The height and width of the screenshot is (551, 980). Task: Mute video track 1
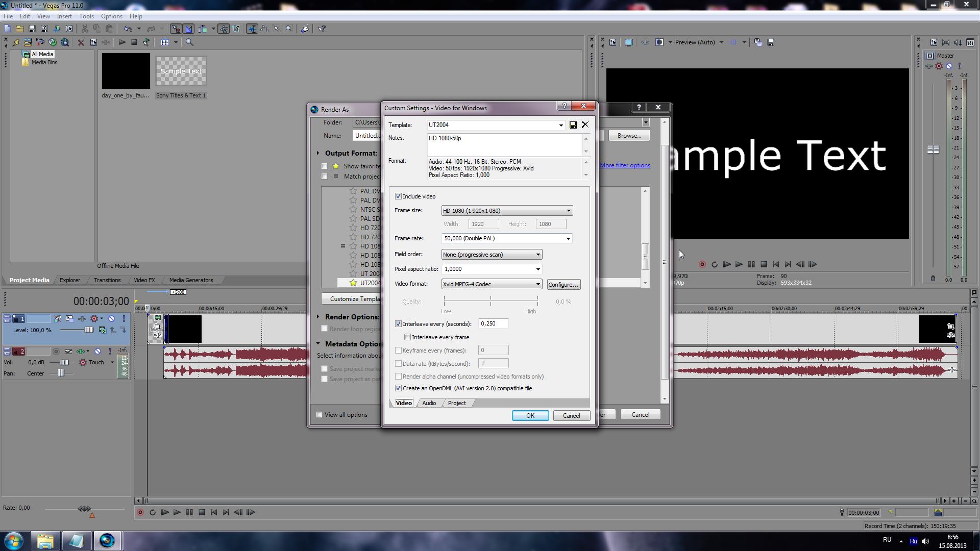pos(111,319)
